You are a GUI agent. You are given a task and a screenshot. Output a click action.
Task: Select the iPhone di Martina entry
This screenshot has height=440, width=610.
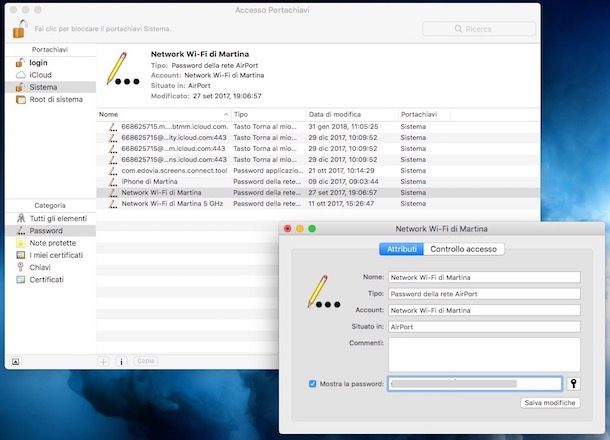tap(318, 181)
